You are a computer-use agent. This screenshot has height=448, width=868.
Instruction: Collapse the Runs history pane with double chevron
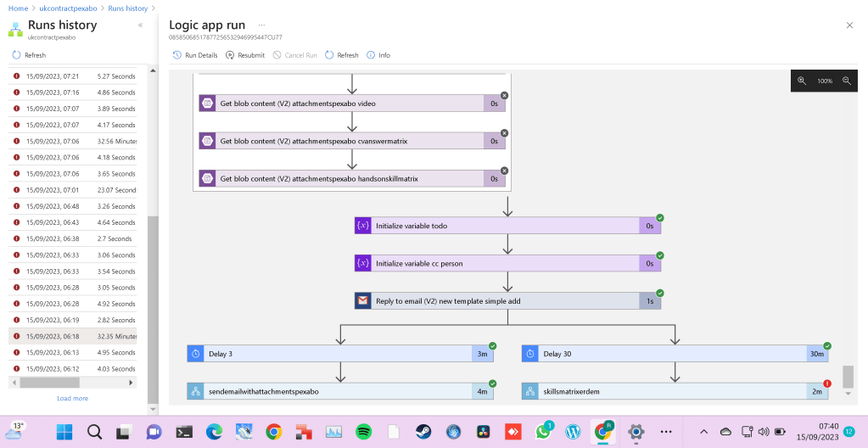pyautogui.click(x=141, y=25)
